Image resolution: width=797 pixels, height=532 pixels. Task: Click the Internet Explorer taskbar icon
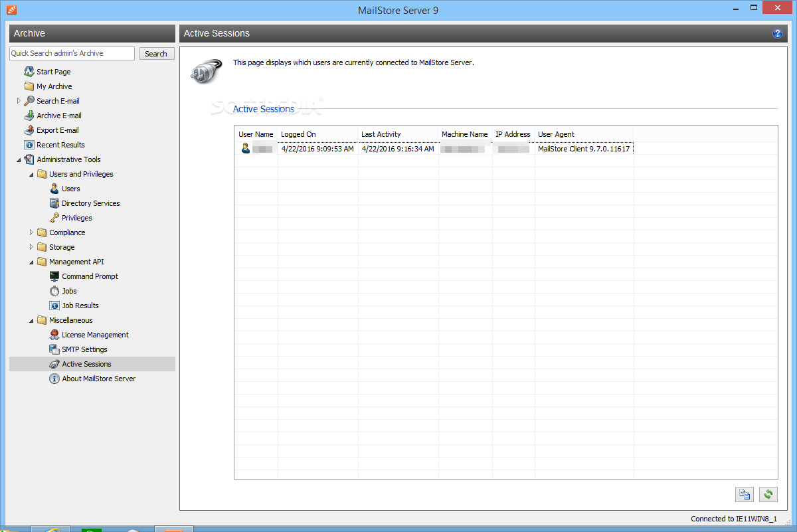point(50,529)
